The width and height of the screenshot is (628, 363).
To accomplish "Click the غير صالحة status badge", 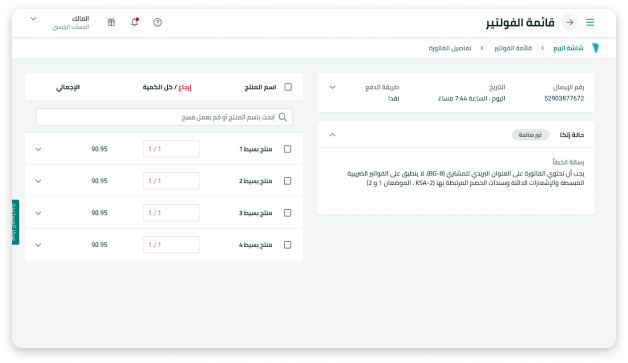I will pyautogui.click(x=530, y=135).
